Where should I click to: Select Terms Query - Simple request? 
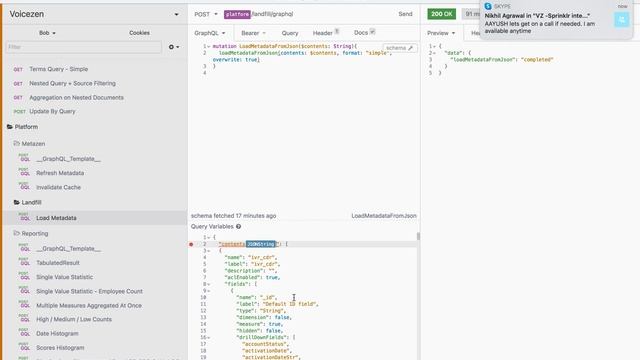tap(58, 69)
